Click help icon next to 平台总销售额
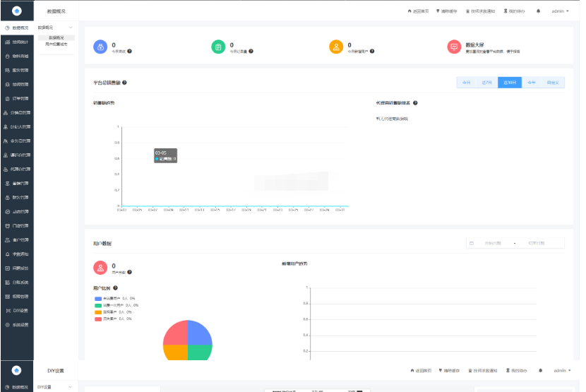This screenshot has height=392, width=586. tap(125, 83)
